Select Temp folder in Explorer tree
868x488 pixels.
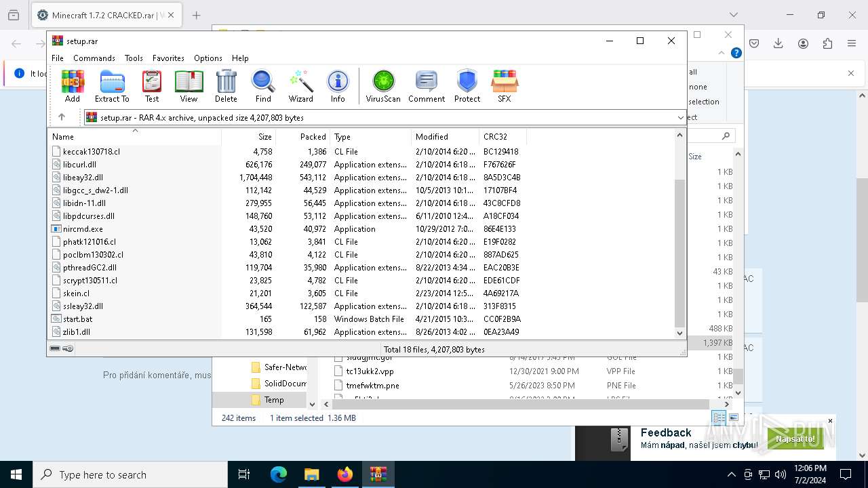[x=274, y=400]
